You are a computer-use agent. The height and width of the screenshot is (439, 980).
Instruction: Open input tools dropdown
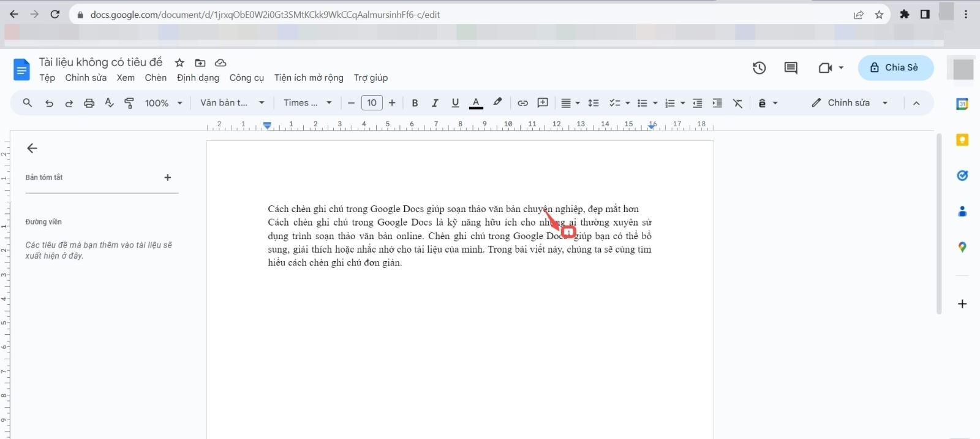(x=767, y=103)
